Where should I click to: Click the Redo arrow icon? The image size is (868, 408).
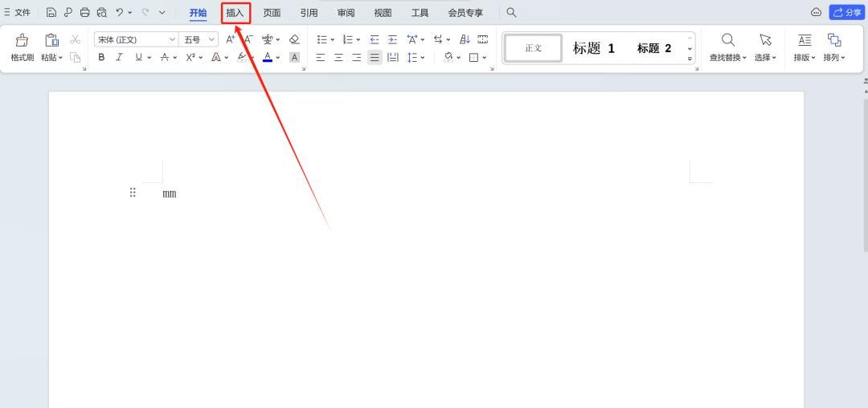(x=145, y=11)
